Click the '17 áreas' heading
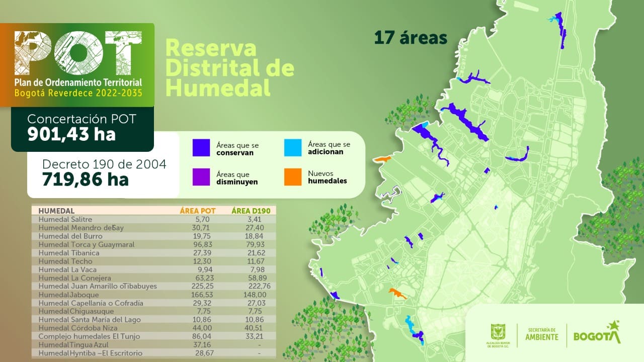This screenshot has height=362, width=644. click(411, 38)
